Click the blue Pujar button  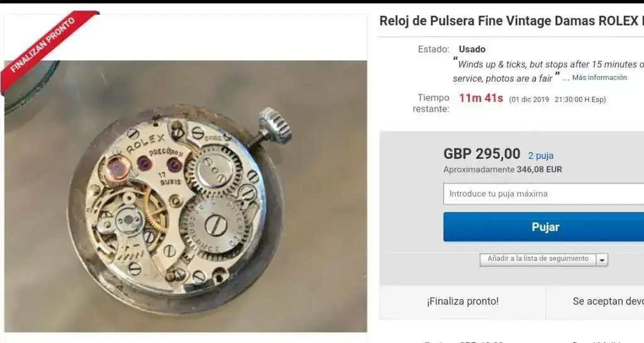(x=544, y=227)
